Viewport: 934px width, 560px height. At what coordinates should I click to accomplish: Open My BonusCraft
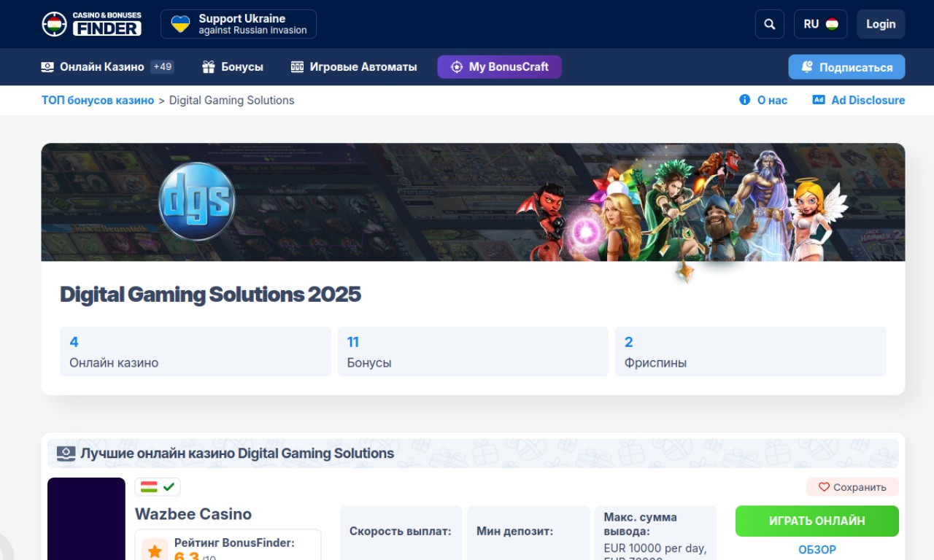tap(499, 66)
